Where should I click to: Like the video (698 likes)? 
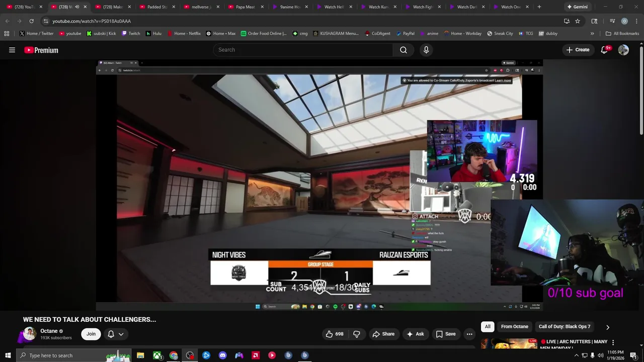click(335, 334)
